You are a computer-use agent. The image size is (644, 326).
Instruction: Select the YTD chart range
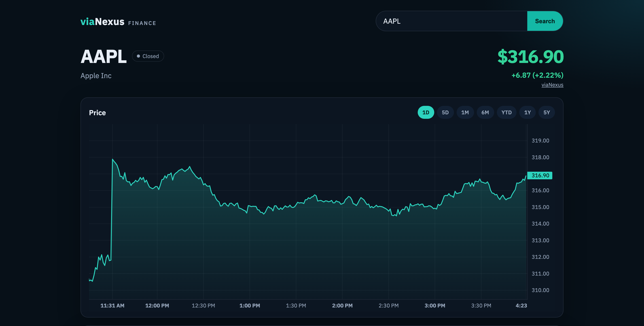[506, 113]
